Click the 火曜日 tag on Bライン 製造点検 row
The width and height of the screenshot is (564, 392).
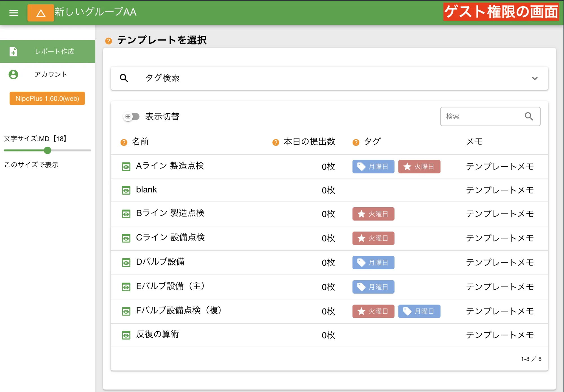click(x=373, y=214)
